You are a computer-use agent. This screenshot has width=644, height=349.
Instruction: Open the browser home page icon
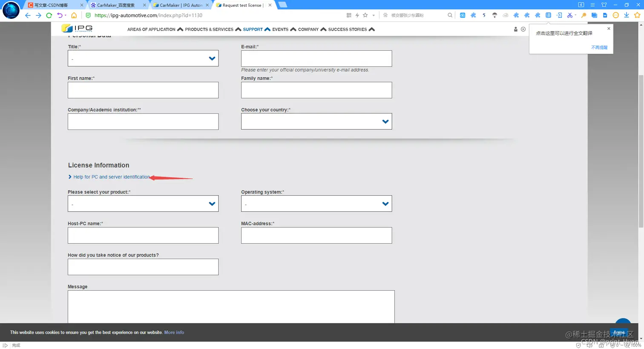(74, 15)
